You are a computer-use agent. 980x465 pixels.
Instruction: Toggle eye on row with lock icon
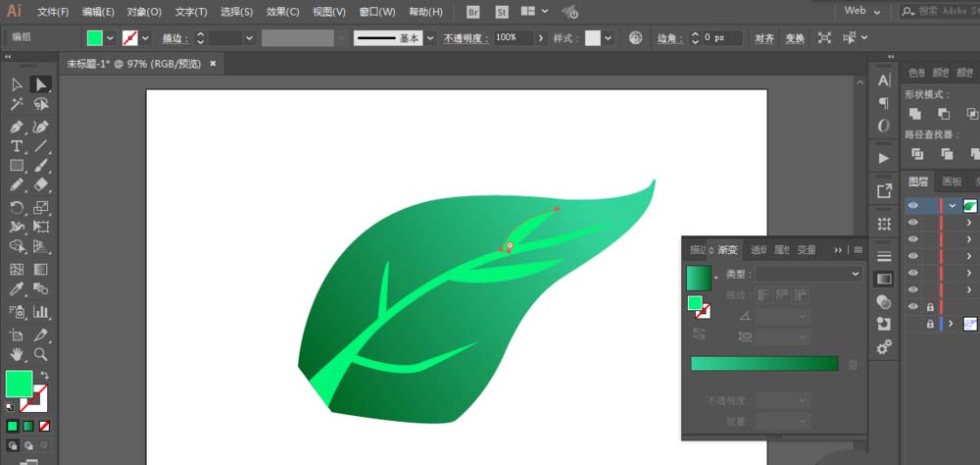[913, 307]
